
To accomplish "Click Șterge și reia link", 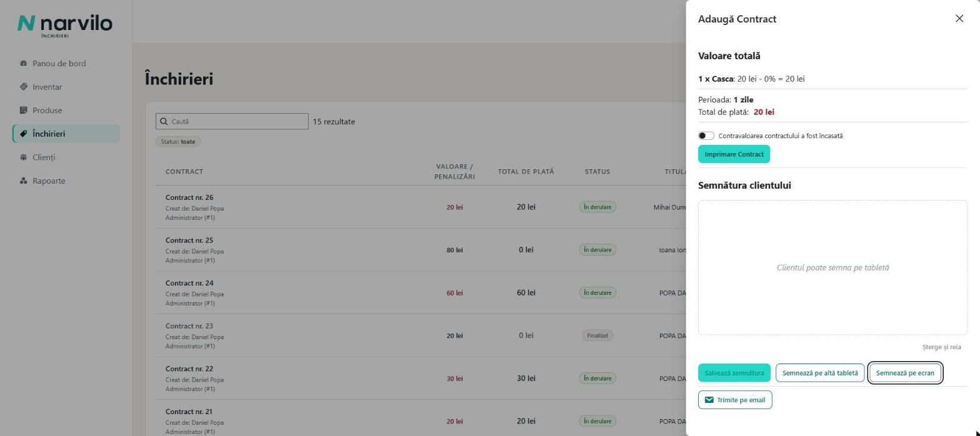I will point(941,347).
